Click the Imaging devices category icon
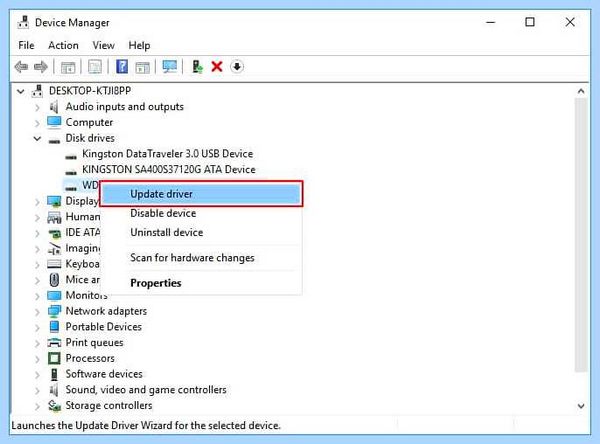This screenshot has width=600, height=444. click(54, 248)
